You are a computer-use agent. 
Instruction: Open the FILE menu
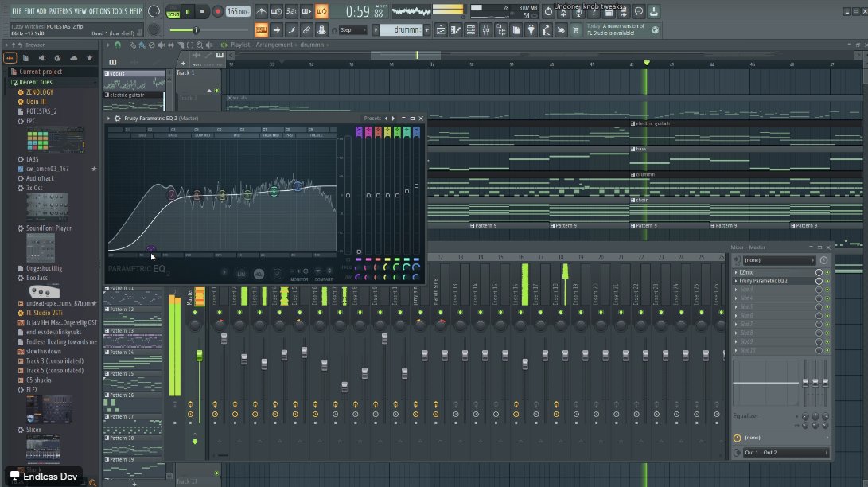tap(18, 11)
